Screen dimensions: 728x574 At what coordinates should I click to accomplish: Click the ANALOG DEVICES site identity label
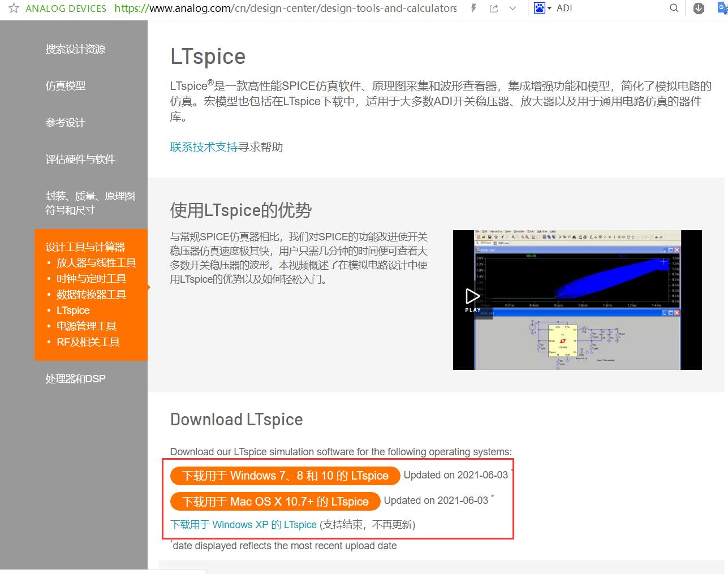[x=66, y=8]
